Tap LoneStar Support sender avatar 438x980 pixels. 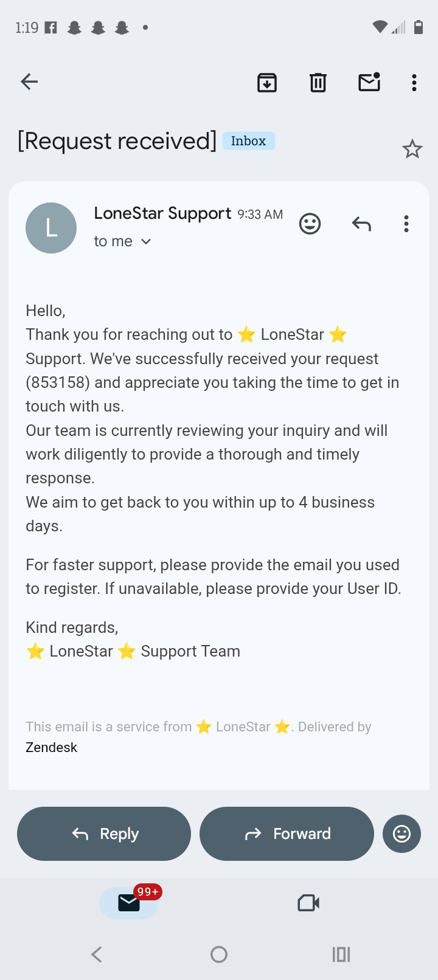(51, 228)
